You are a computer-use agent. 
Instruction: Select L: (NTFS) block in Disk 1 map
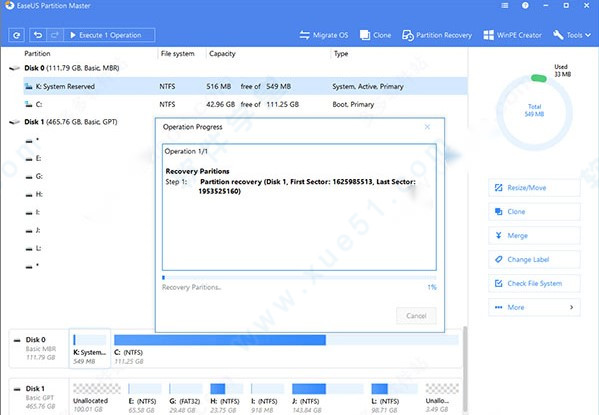coord(394,398)
